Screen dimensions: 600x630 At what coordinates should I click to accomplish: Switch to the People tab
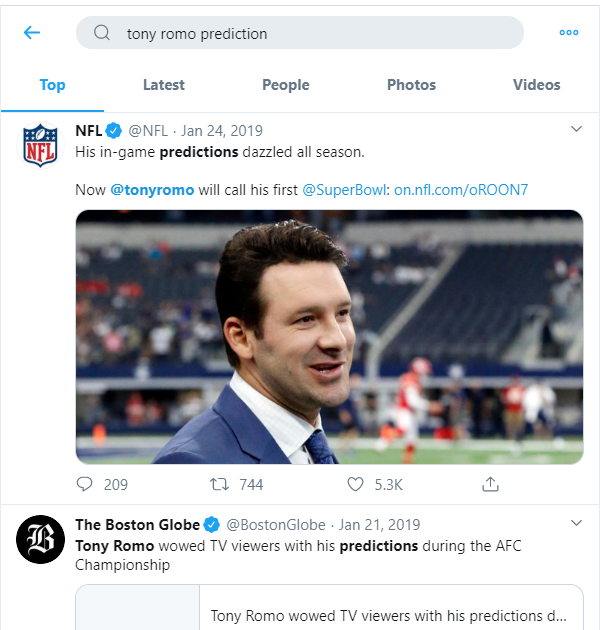(x=286, y=85)
